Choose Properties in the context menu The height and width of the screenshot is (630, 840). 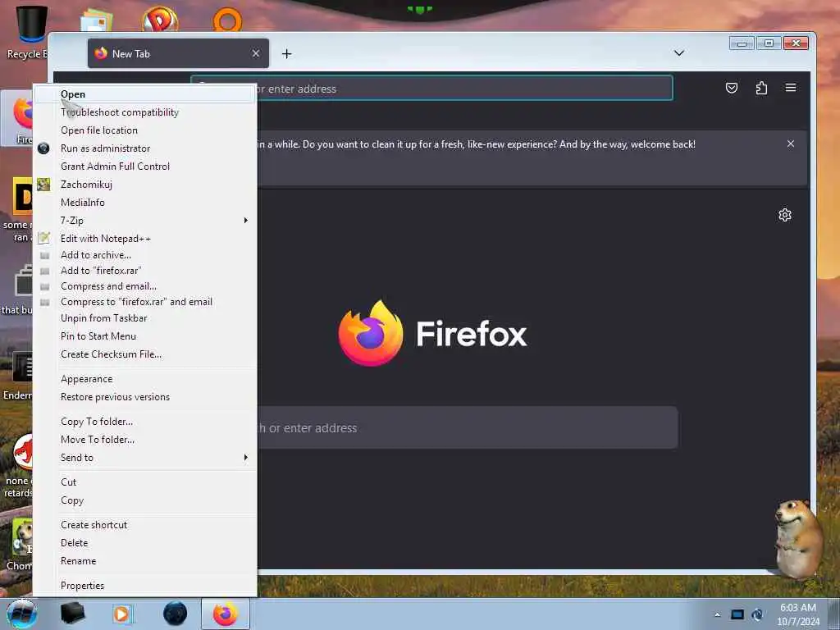(144, 586)
